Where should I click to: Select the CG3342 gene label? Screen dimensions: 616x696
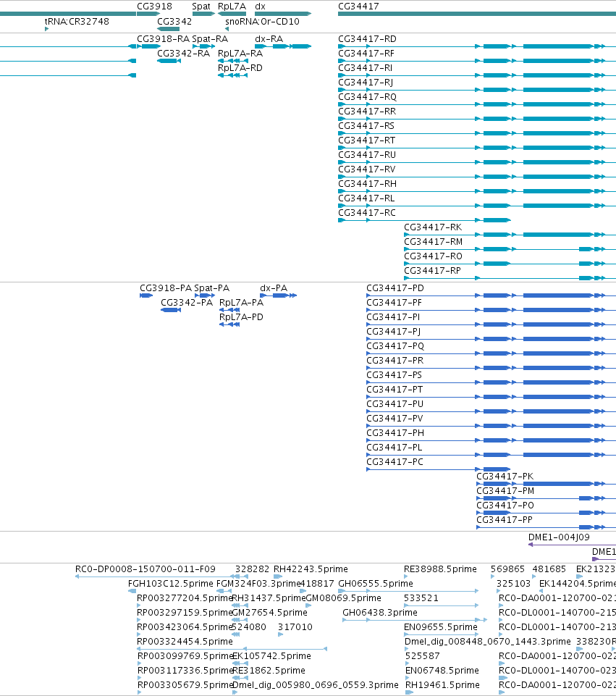tap(174, 22)
